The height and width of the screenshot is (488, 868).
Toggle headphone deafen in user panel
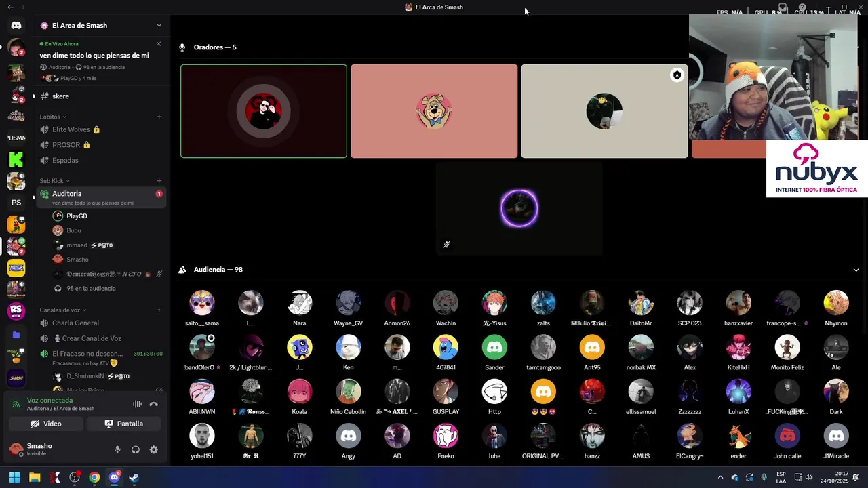(136, 449)
